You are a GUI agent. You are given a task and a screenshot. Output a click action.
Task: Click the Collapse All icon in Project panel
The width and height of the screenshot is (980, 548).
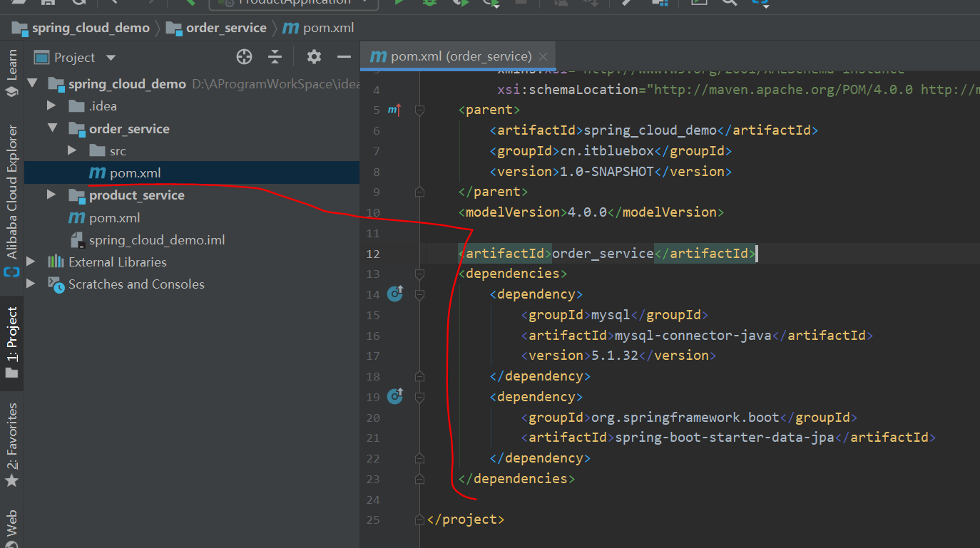pyautogui.click(x=275, y=57)
